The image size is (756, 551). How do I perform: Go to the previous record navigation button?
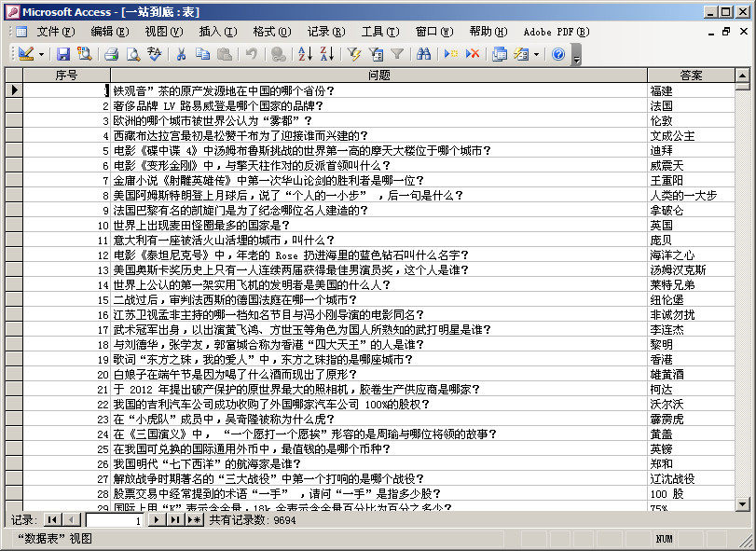coord(72,519)
